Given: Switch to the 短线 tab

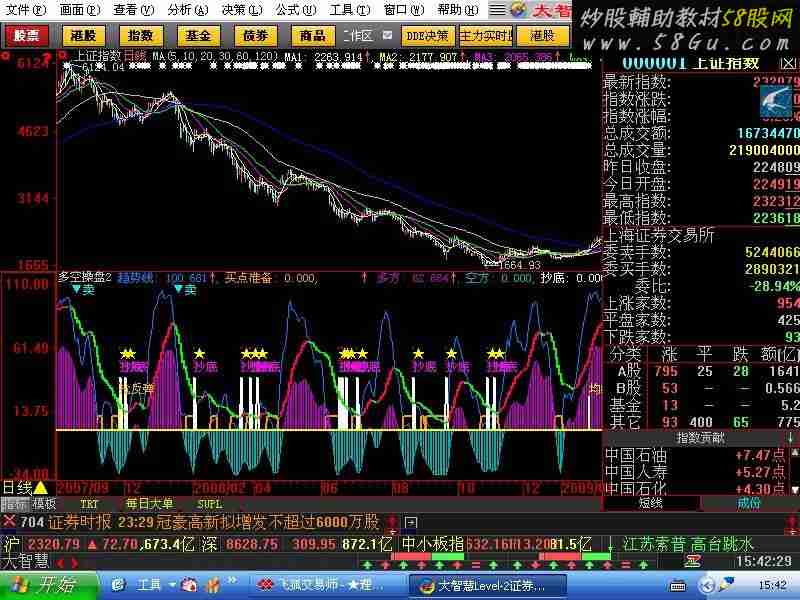Looking at the screenshot, I should point(651,503).
